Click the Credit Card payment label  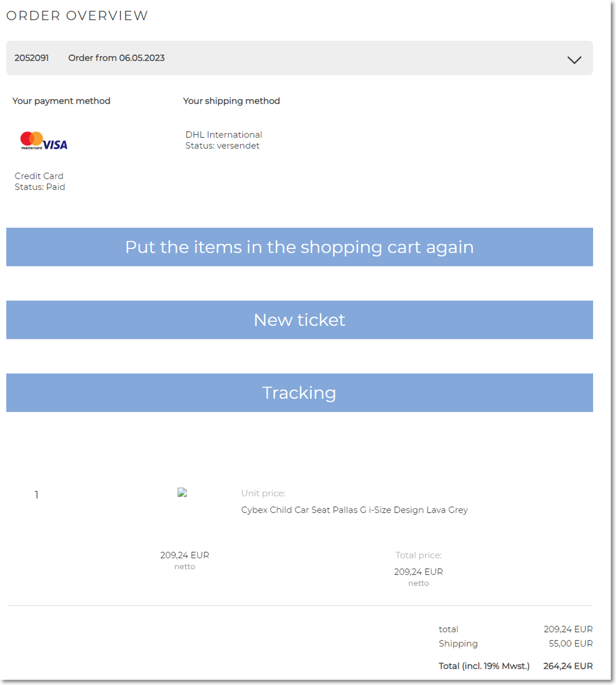[x=39, y=176]
